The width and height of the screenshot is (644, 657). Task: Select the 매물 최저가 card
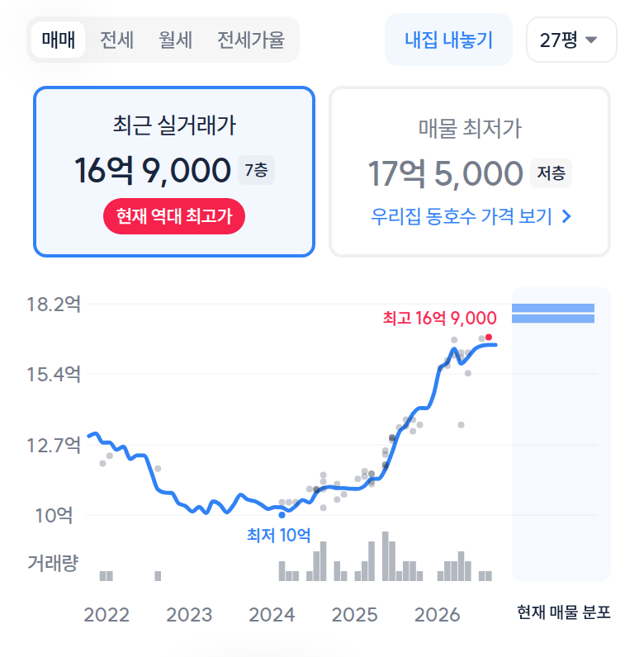pyautogui.click(x=470, y=172)
